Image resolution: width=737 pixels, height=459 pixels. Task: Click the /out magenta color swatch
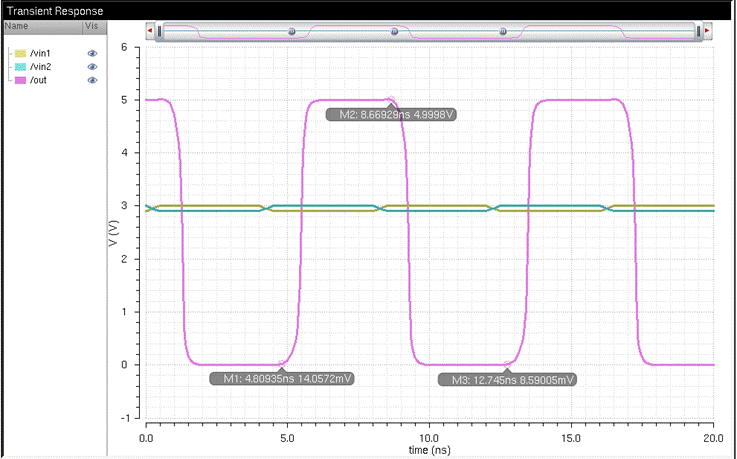20,80
